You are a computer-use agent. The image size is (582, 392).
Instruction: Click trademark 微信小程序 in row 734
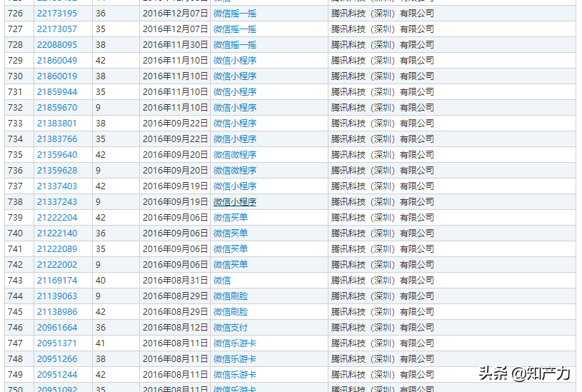234,139
